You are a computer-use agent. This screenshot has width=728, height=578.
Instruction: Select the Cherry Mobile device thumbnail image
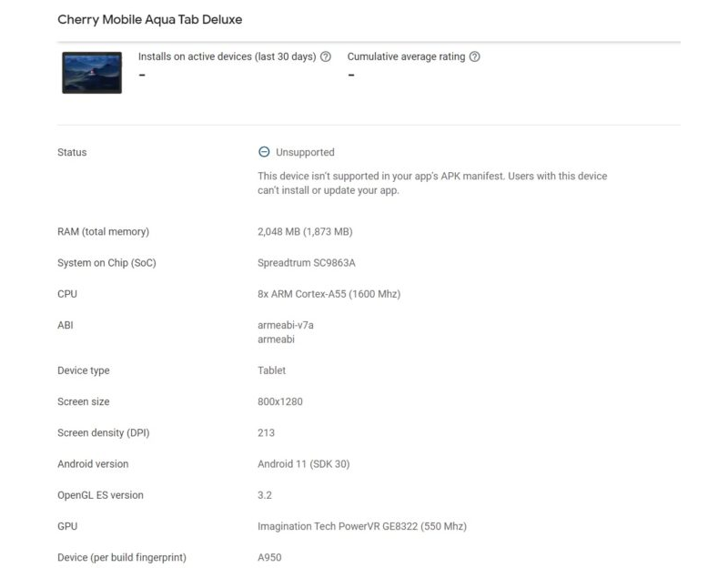coord(91,73)
